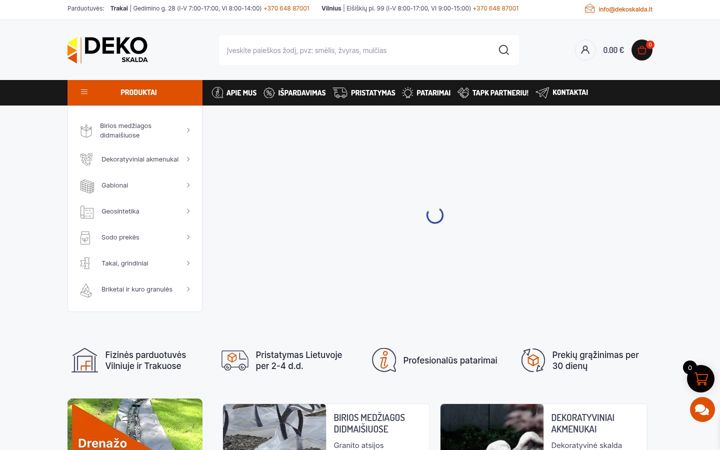The width and height of the screenshot is (720, 450).
Task: Click the Gabionai cage icon
Action: point(87,186)
